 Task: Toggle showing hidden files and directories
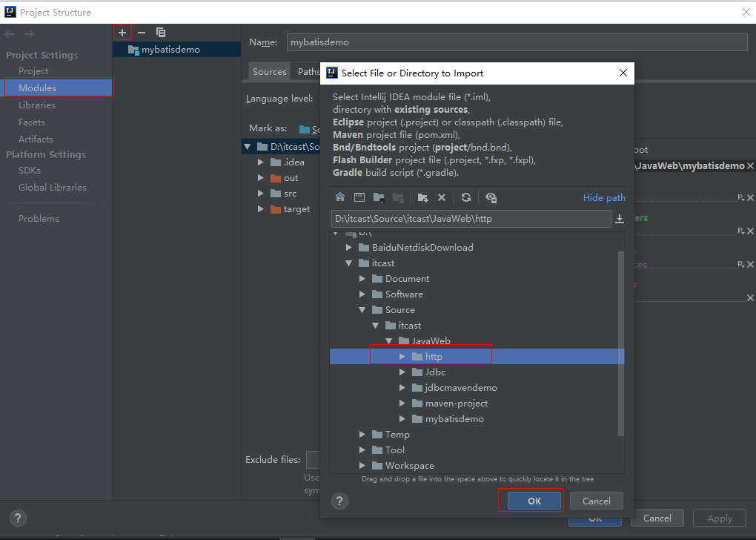[491, 197]
